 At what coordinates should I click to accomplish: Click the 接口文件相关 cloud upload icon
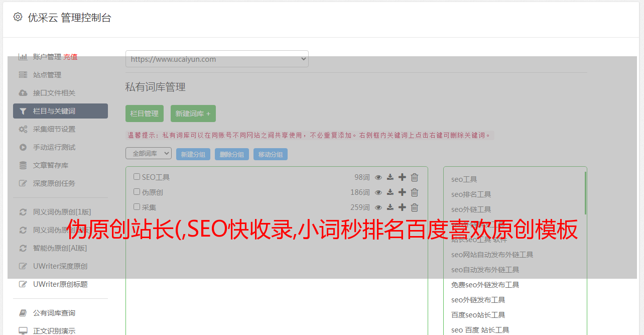pyautogui.click(x=23, y=93)
